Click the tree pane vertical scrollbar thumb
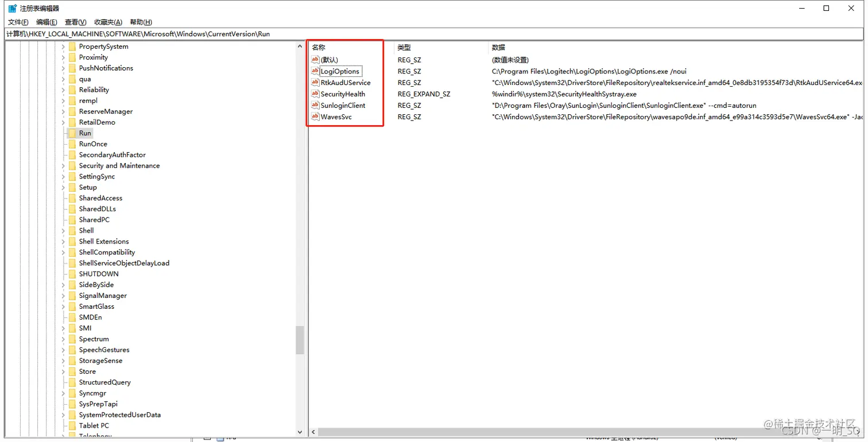Screen dimensions: 868x442 300,340
